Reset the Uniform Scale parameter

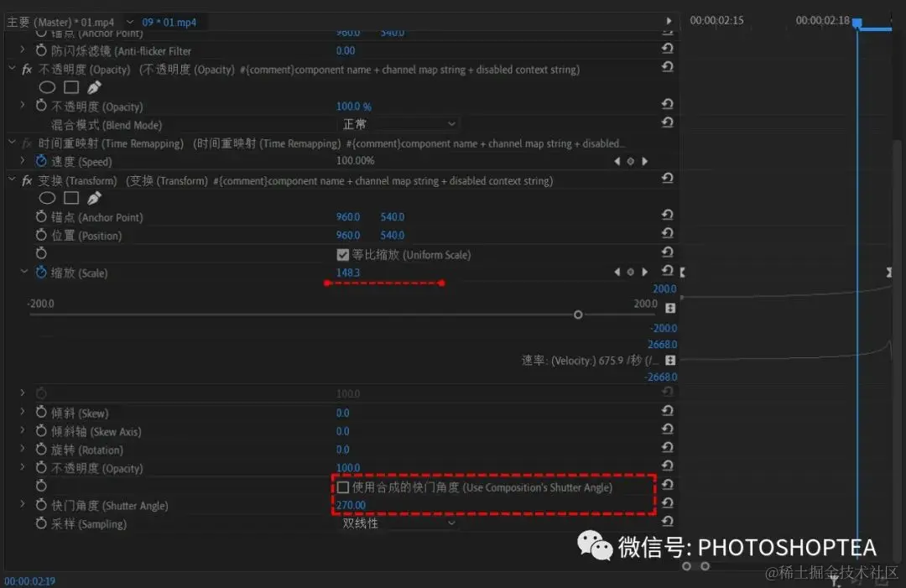pos(668,252)
